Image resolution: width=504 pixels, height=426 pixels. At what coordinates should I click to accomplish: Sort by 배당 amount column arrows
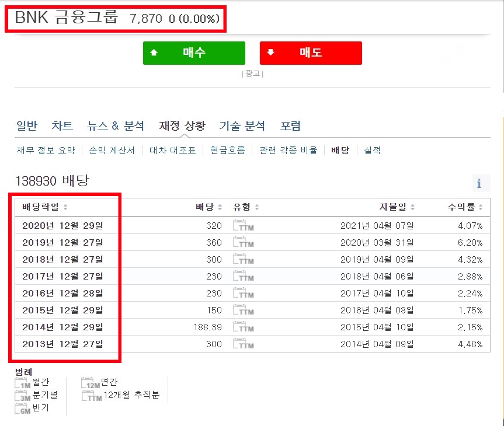[x=220, y=207]
